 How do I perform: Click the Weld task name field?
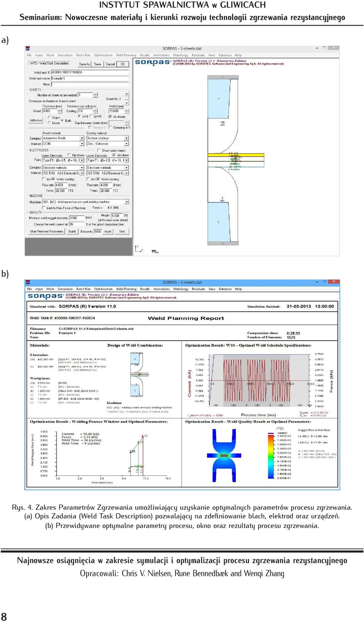(x=90, y=79)
